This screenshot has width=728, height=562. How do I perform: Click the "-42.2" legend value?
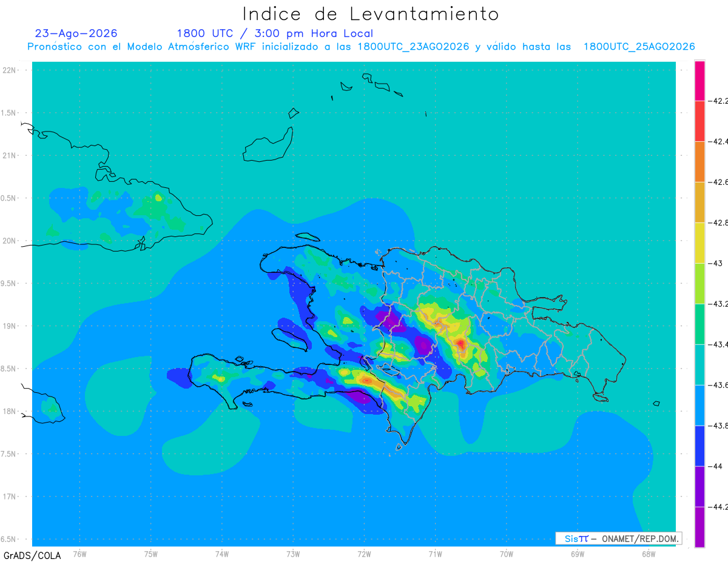point(718,101)
